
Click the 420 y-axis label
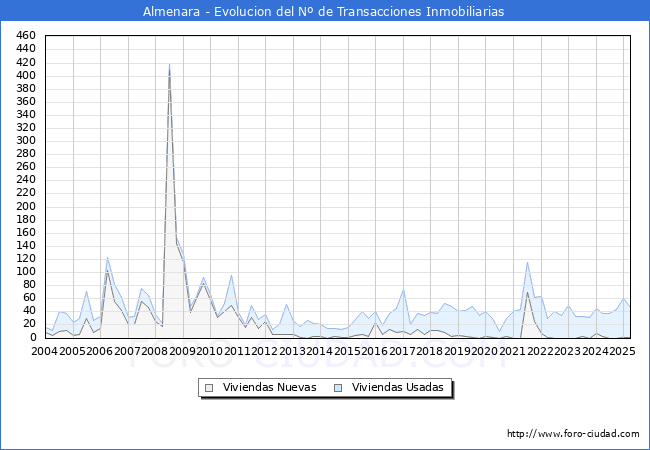[26, 62]
